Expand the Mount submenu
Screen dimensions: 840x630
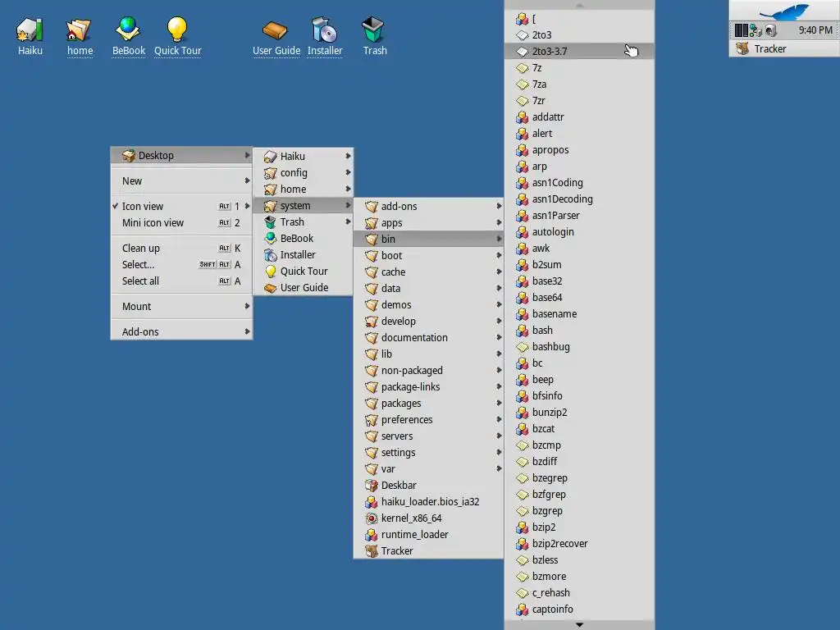click(x=181, y=307)
